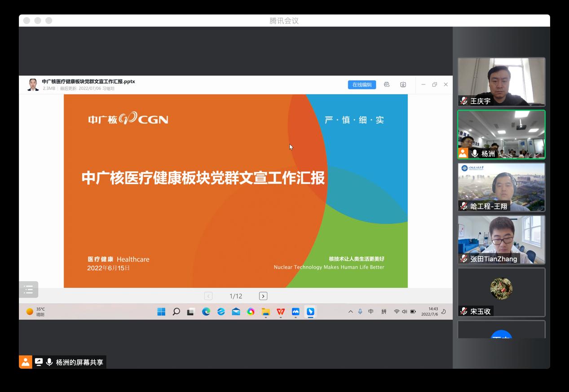Screen dimensions: 569x392
Task: Go to the next slide arrow
Action: [263, 296]
